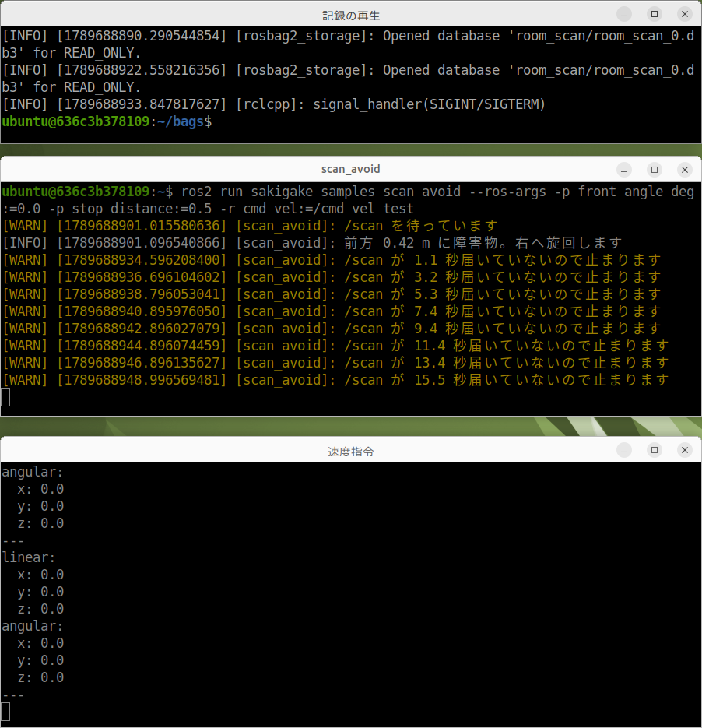The image size is (702, 728).
Task: Click the log line timestamped 1789688890.290544854
Action: click(x=348, y=44)
